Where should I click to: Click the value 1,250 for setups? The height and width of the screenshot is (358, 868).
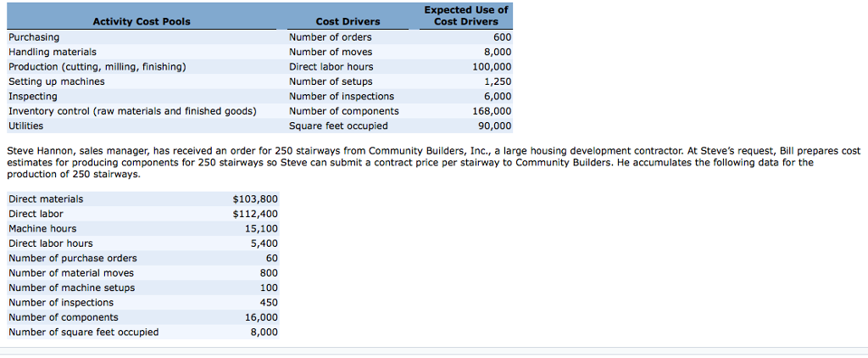point(498,81)
